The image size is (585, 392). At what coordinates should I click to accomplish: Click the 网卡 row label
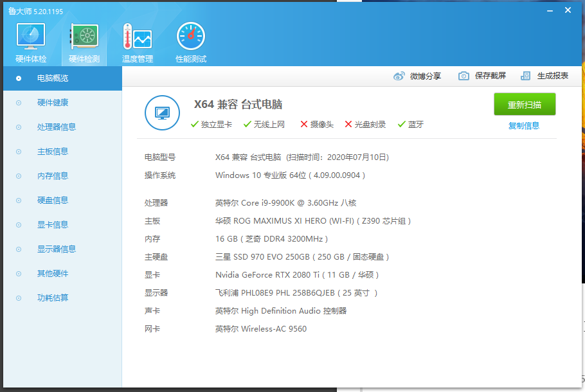(152, 329)
